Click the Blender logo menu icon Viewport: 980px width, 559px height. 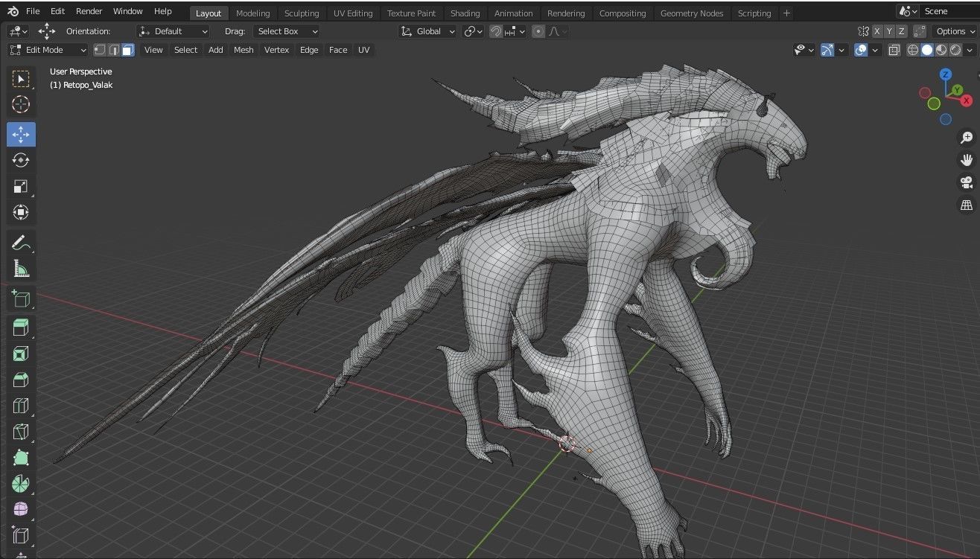click(13, 11)
